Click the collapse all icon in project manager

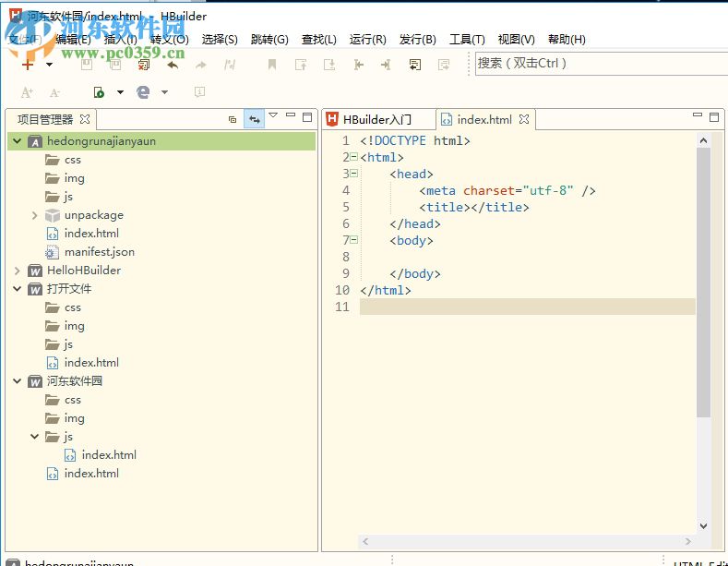tap(233, 119)
